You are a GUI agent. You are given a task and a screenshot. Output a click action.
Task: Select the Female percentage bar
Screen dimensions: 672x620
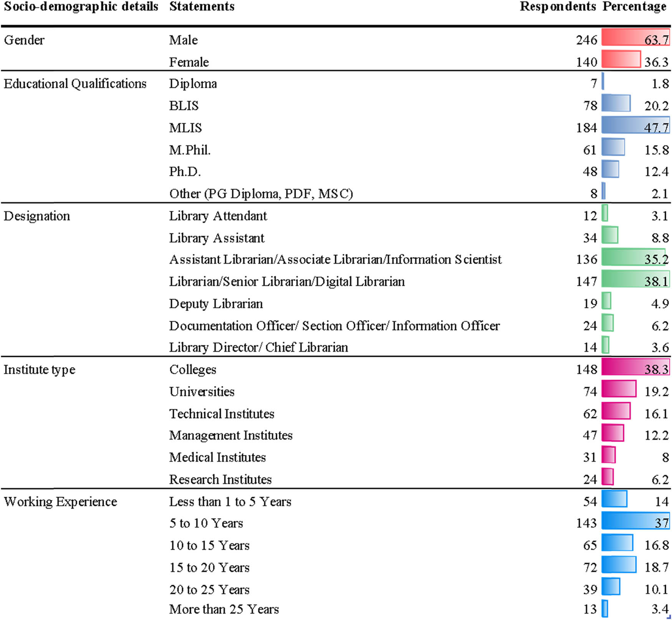pos(621,60)
